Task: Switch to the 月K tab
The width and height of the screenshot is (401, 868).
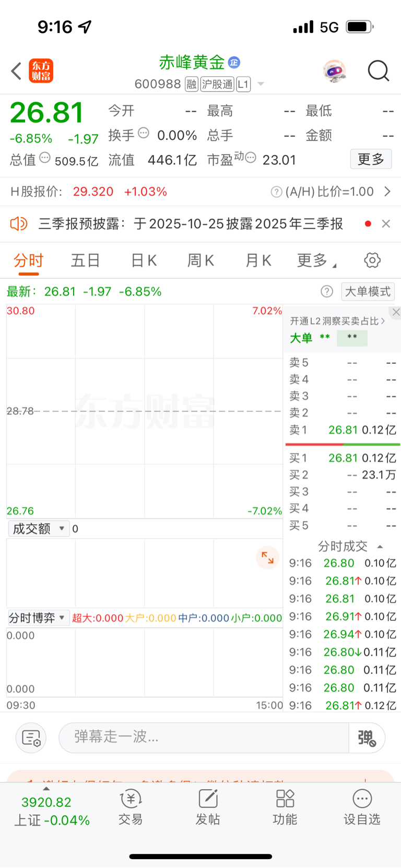Action: (258, 260)
